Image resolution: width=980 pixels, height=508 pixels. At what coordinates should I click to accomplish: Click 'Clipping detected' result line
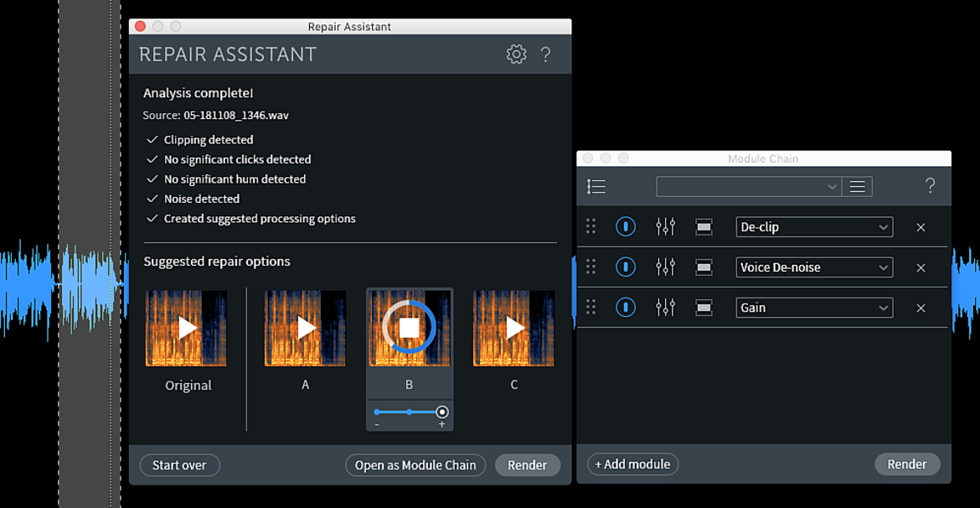209,140
